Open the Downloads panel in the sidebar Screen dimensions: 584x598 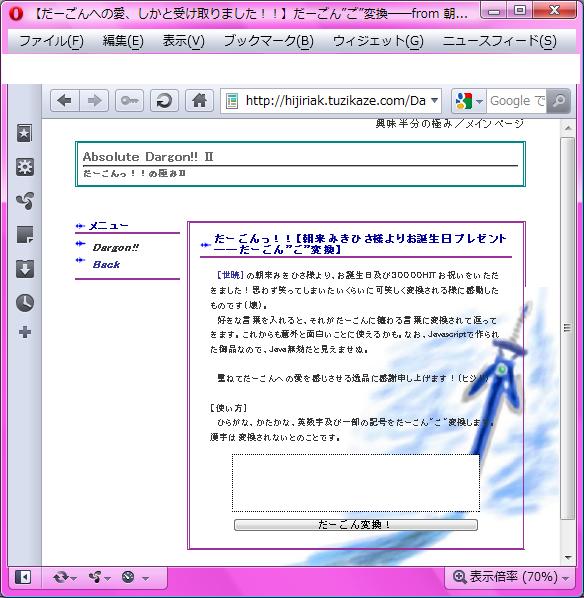tap(24, 269)
